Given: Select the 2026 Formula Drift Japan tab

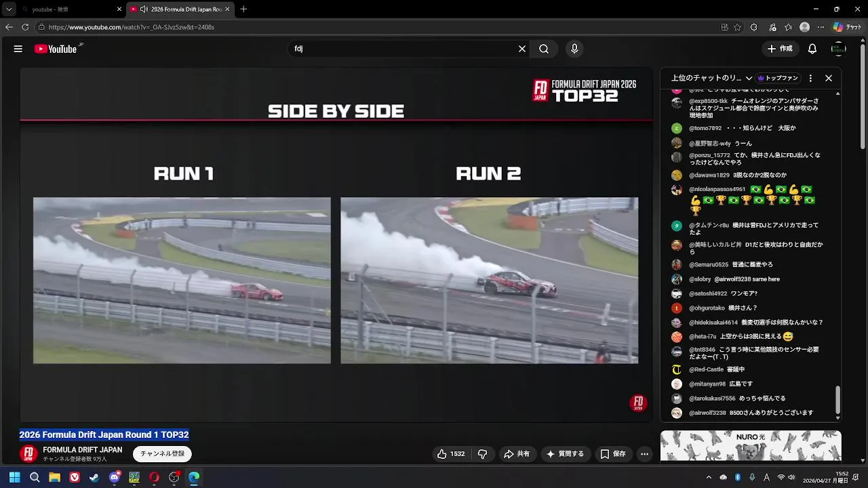Looking at the screenshot, I should pyautogui.click(x=180, y=9).
